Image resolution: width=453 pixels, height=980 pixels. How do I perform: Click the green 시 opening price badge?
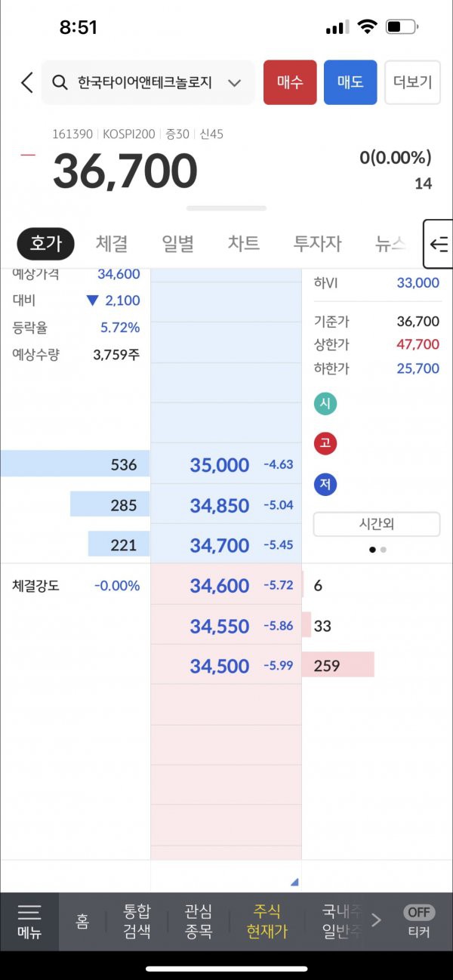coord(325,403)
